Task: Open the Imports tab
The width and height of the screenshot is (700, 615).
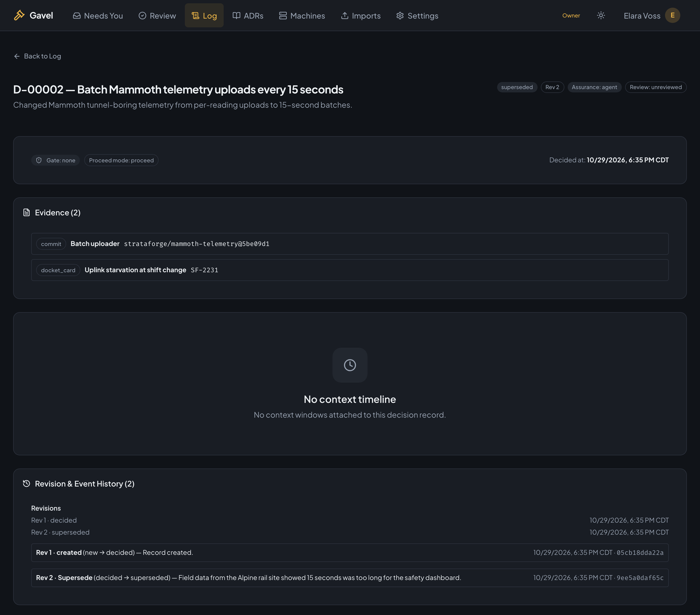Action: coord(361,16)
